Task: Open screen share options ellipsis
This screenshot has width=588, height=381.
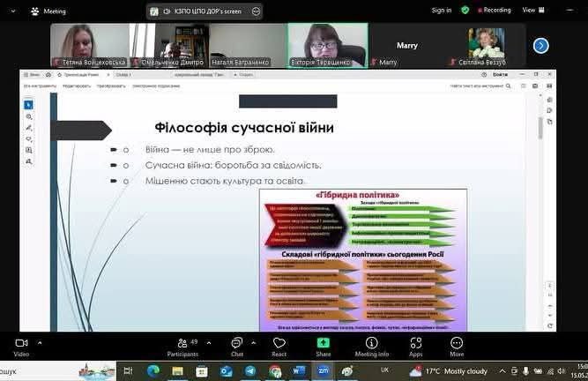Action: (x=256, y=11)
